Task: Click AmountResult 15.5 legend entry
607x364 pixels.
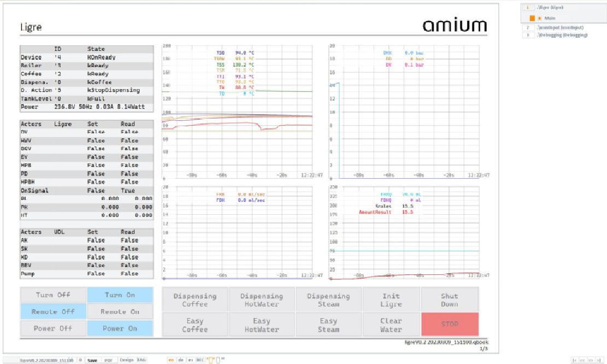Action: tap(386, 212)
